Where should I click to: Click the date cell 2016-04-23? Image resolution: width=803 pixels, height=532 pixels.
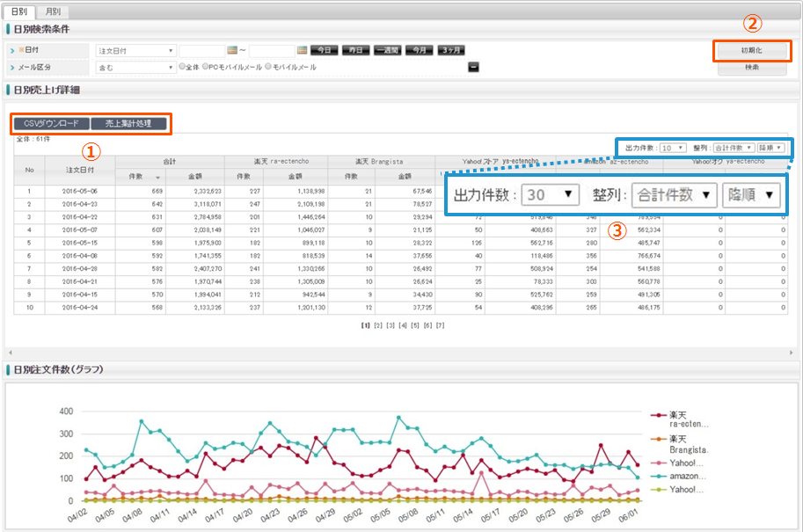coord(80,204)
